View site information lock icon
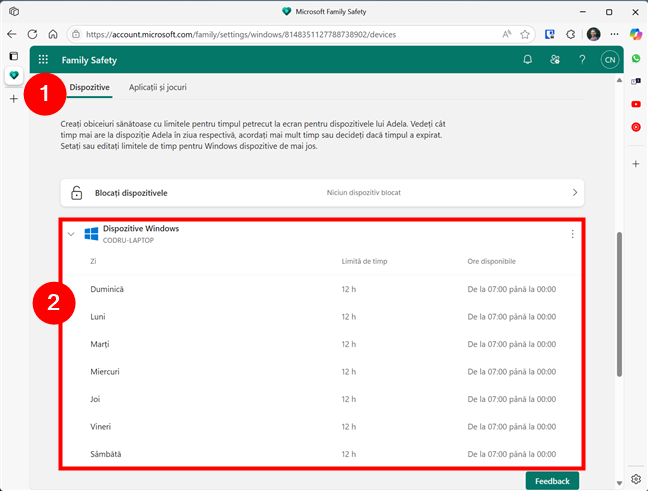The height and width of the screenshot is (491, 648). (76, 35)
